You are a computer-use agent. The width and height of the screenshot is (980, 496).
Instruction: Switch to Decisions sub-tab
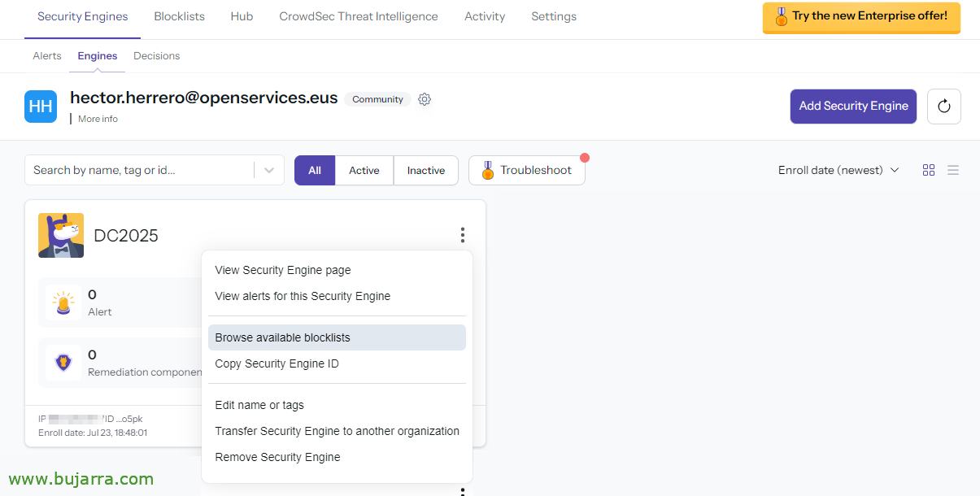[x=157, y=56]
